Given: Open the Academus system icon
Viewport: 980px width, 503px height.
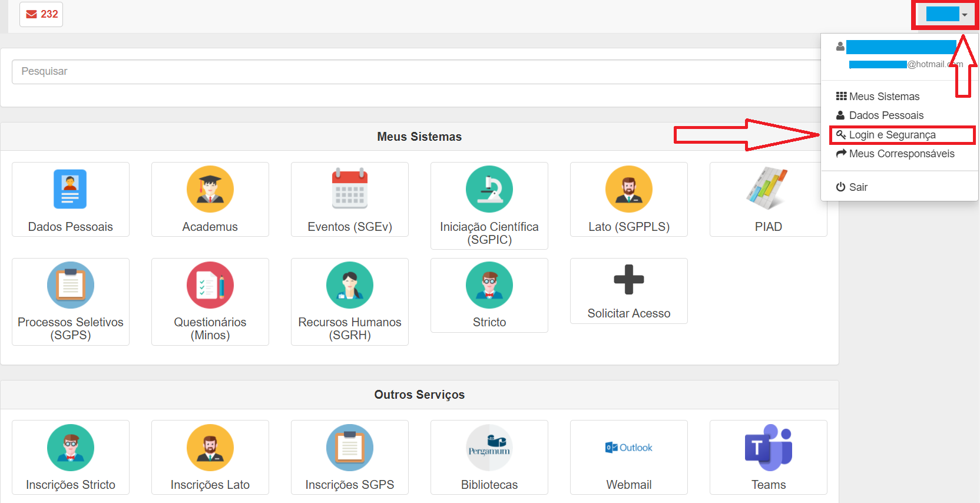Looking at the screenshot, I should tap(210, 189).
